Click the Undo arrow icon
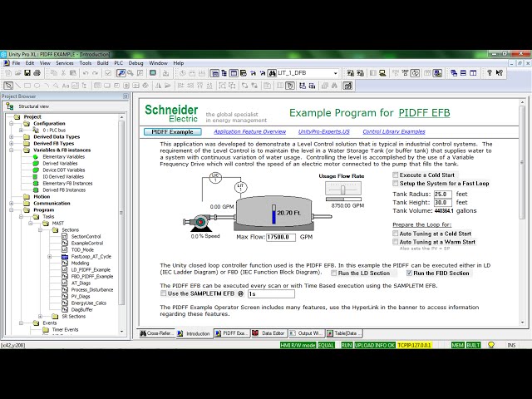 [86, 73]
